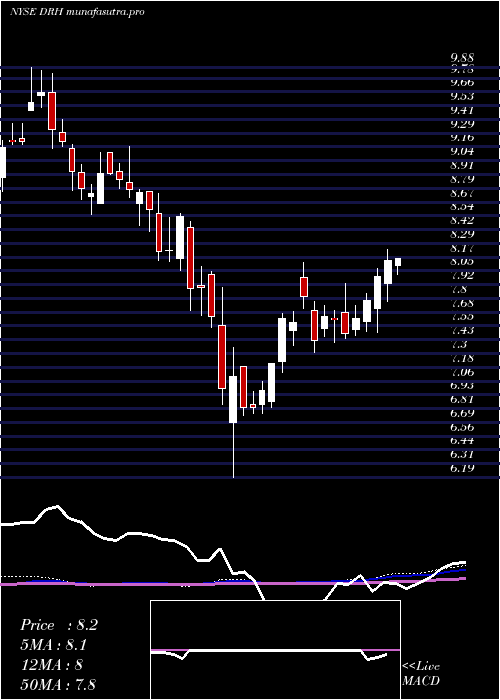Choose the 6.93 price label
This screenshot has height=700, width=500.
click(462, 385)
